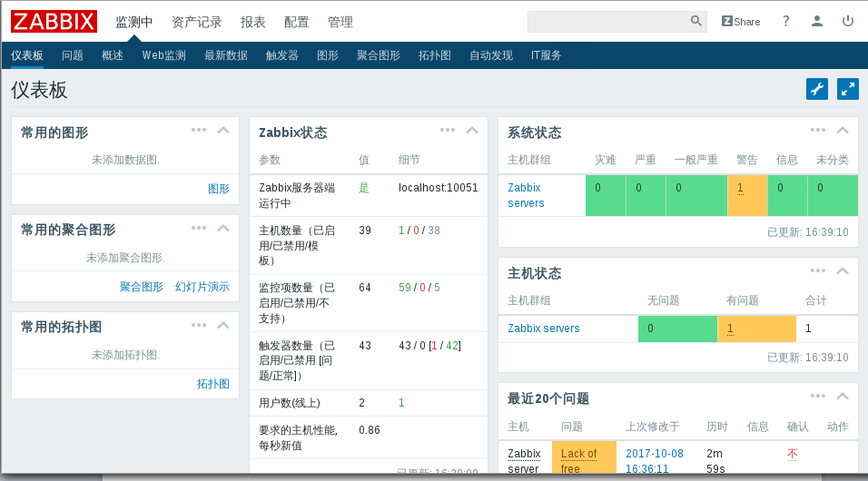Open the 自动发现 submenu tab
The width and height of the screenshot is (868, 481).
[x=491, y=55]
